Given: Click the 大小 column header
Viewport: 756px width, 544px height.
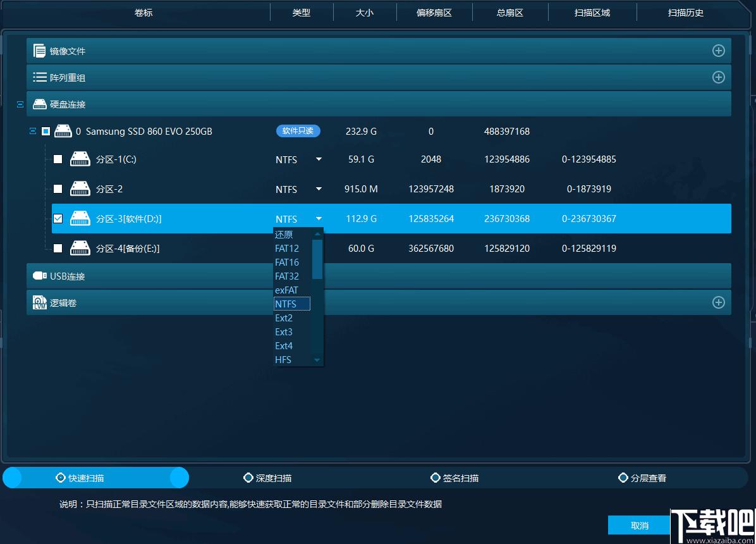Looking at the screenshot, I should tap(364, 13).
